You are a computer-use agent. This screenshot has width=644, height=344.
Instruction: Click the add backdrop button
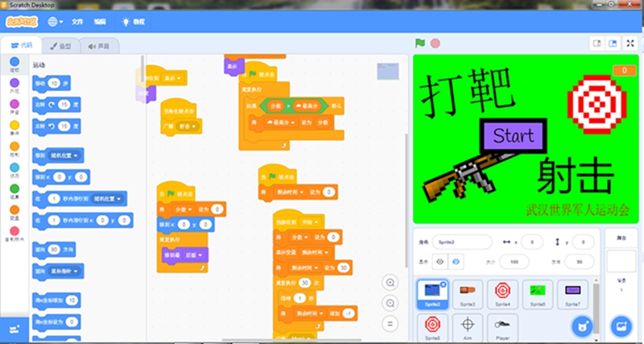(x=621, y=327)
